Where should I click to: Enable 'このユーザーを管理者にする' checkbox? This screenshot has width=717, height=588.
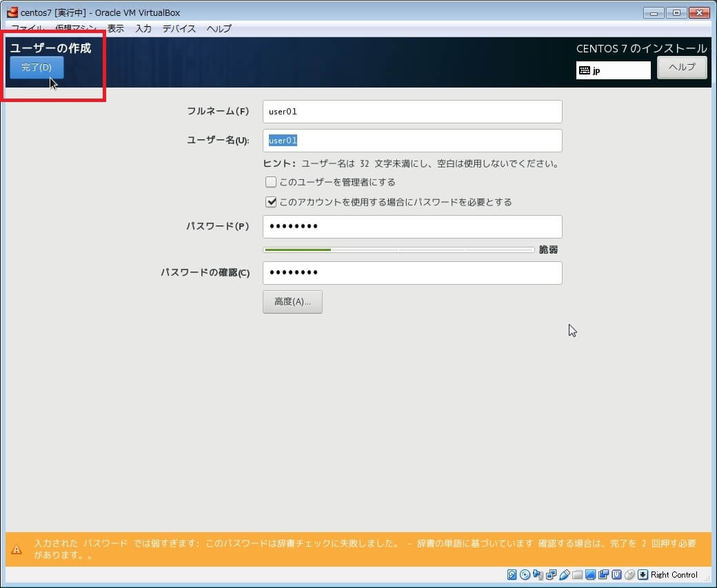[271, 183]
